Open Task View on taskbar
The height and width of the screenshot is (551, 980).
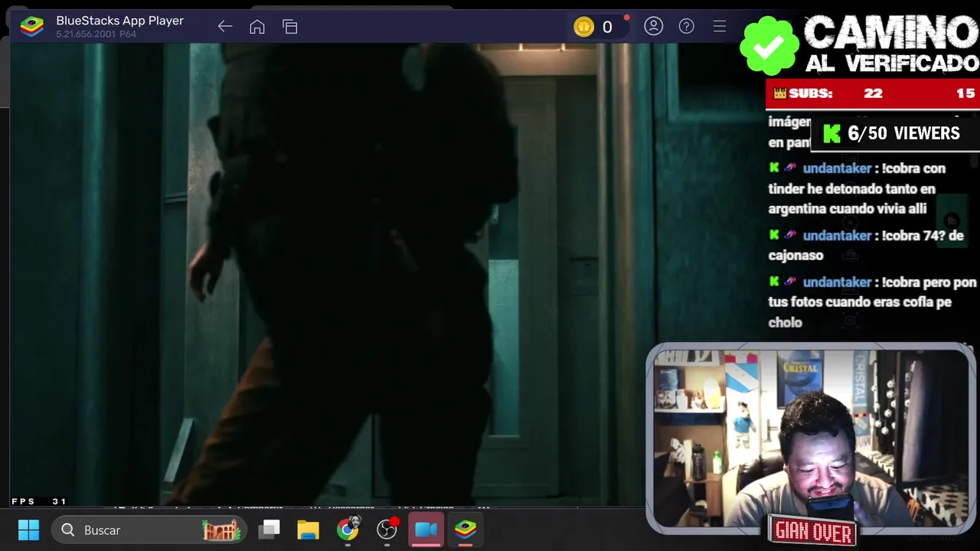pos(269,530)
